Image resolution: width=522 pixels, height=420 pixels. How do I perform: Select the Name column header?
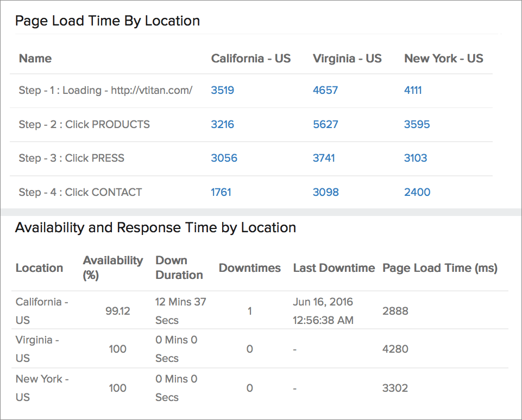click(35, 59)
